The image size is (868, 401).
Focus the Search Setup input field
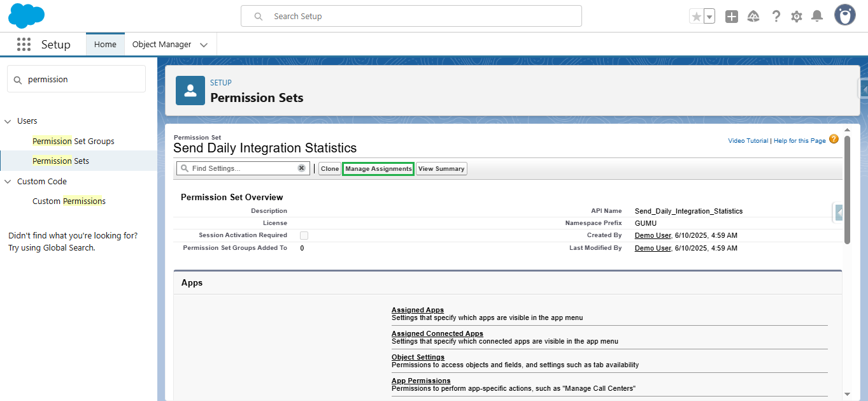pos(411,17)
